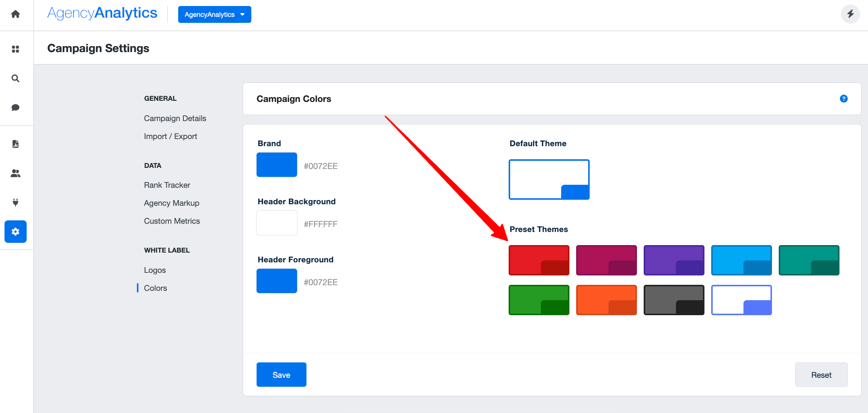Select the Default Theme thumbnail
The width and height of the screenshot is (868, 413).
(x=549, y=180)
